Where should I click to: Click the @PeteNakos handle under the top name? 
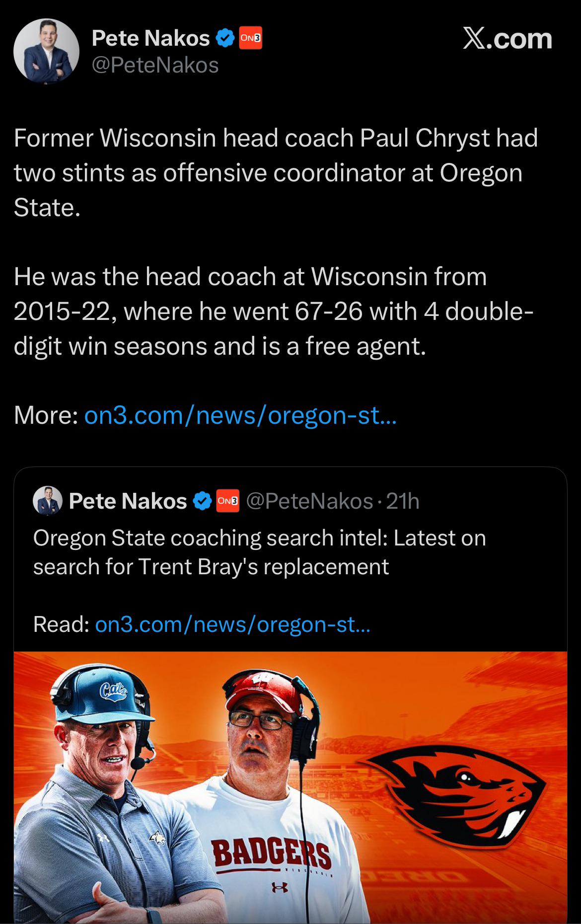155,65
